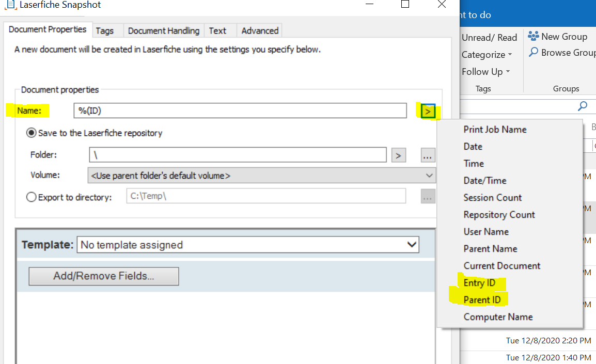Select the Export to directory radio button
Viewport: 596px width, 364px height.
tap(32, 197)
